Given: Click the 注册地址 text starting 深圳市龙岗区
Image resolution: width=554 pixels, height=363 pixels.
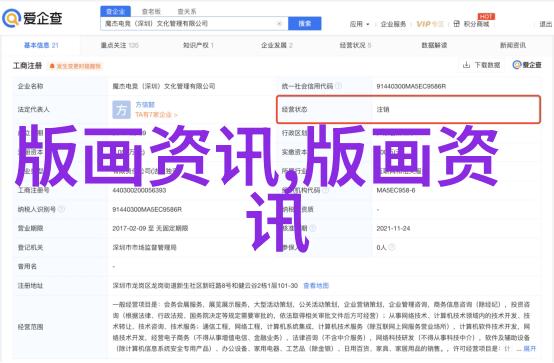Looking at the screenshot, I should pyautogui.click(x=205, y=286).
